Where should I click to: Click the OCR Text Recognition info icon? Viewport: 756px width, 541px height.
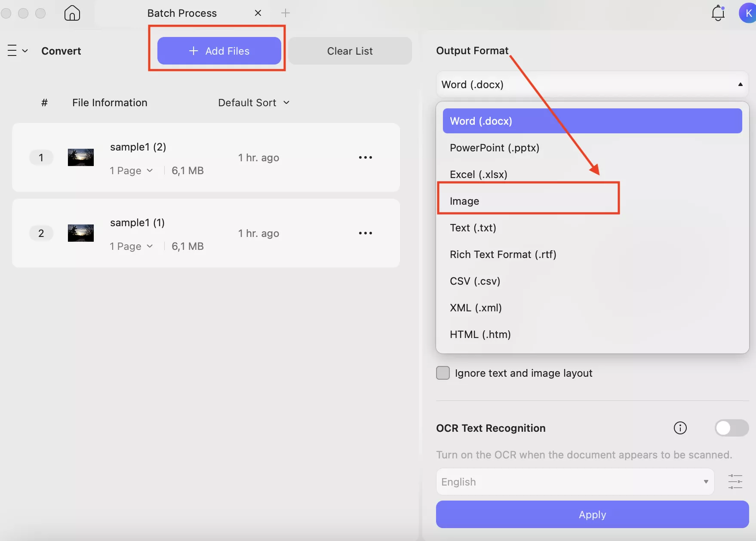[x=680, y=428]
